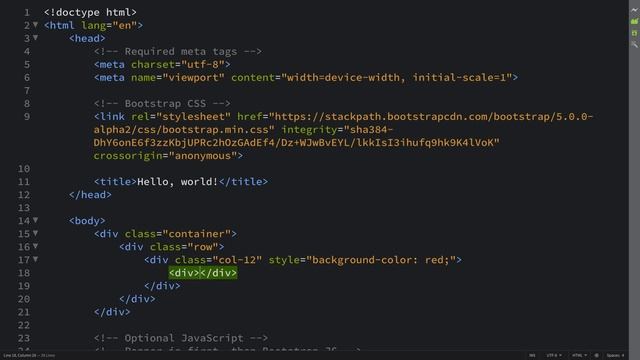Click the circular linting status icon in status bar
This screenshot has width=640, height=360.
point(596,356)
